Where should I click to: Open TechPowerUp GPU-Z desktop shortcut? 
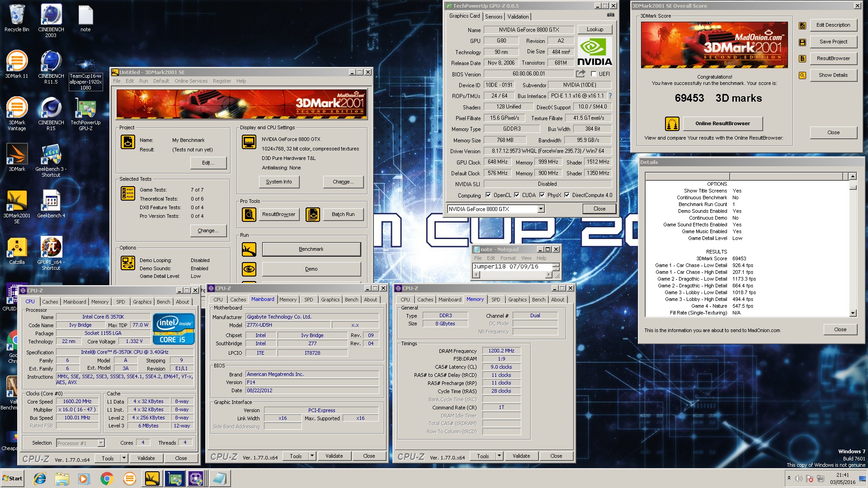click(85, 113)
